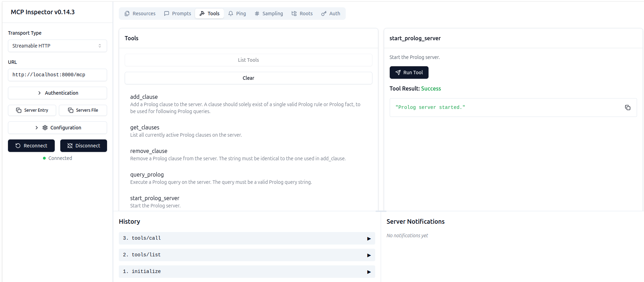Go to the Auth tab
Image resolution: width=644 pixels, height=282 pixels.
pyautogui.click(x=331, y=14)
